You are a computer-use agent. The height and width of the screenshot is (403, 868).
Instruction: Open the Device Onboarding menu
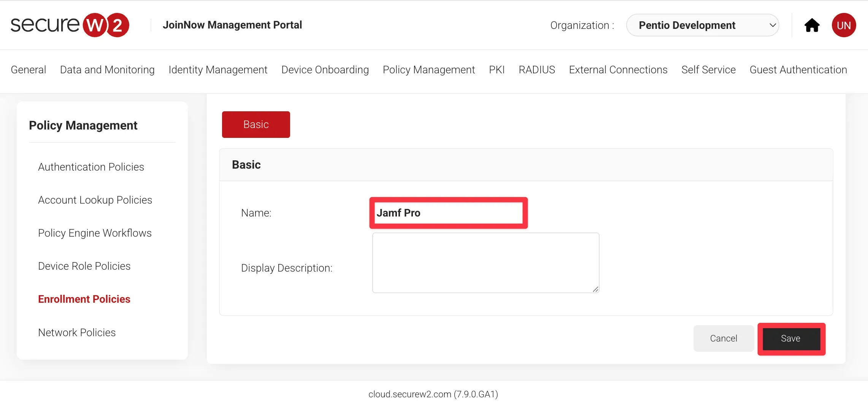[325, 70]
